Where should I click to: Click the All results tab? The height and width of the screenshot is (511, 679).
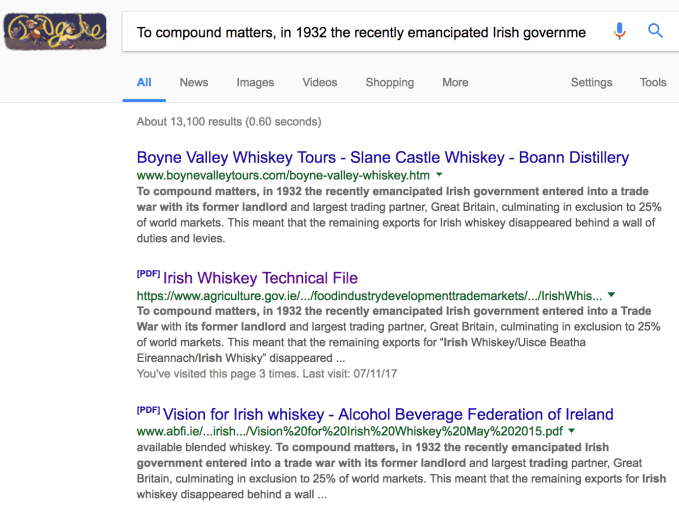[145, 82]
